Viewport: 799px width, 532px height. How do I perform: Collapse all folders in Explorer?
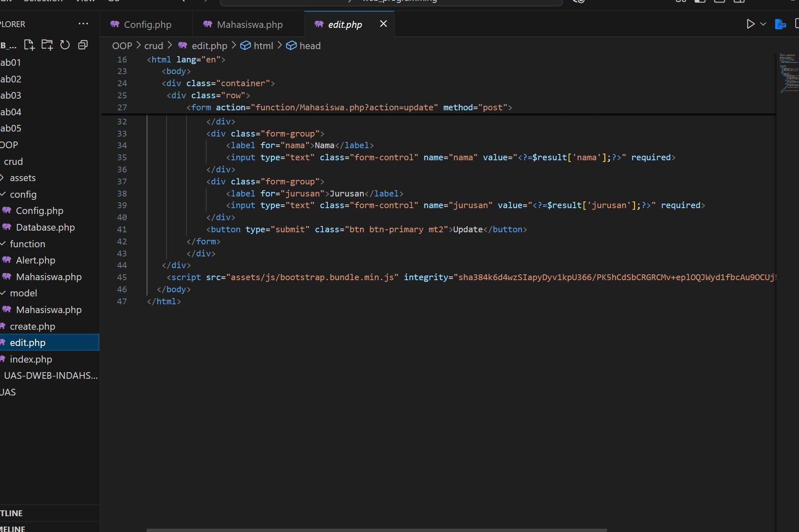click(83, 45)
